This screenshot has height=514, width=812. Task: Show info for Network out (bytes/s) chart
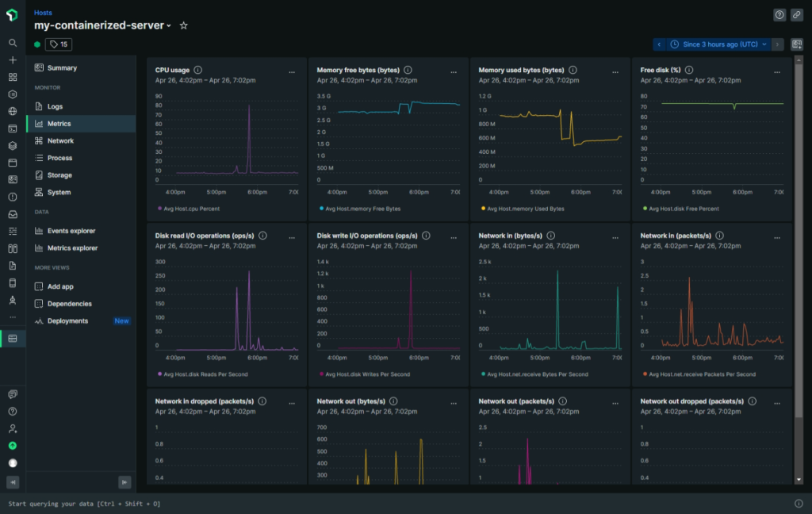pyautogui.click(x=393, y=401)
